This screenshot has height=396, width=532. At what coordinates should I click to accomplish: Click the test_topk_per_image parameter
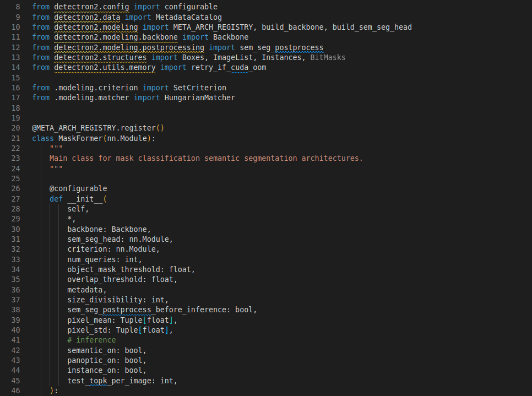(109, 381)
